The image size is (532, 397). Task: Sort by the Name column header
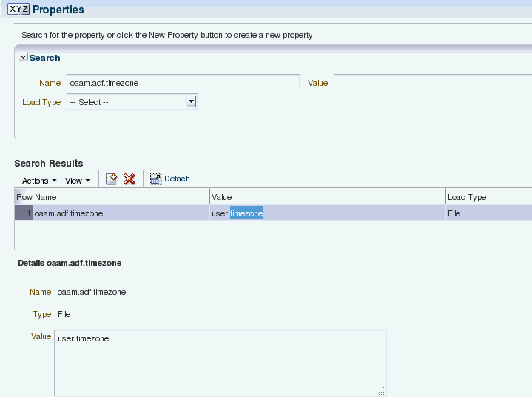pos(121,197)
